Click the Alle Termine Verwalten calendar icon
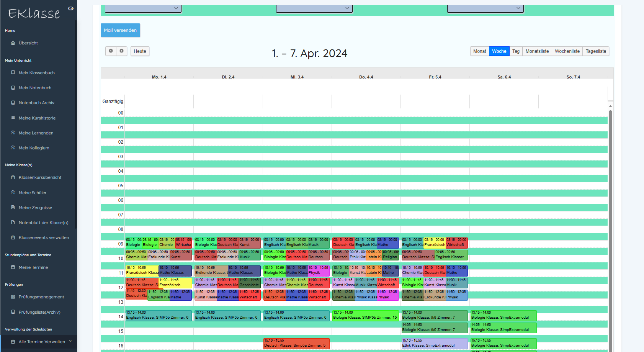 coord(13,342)
